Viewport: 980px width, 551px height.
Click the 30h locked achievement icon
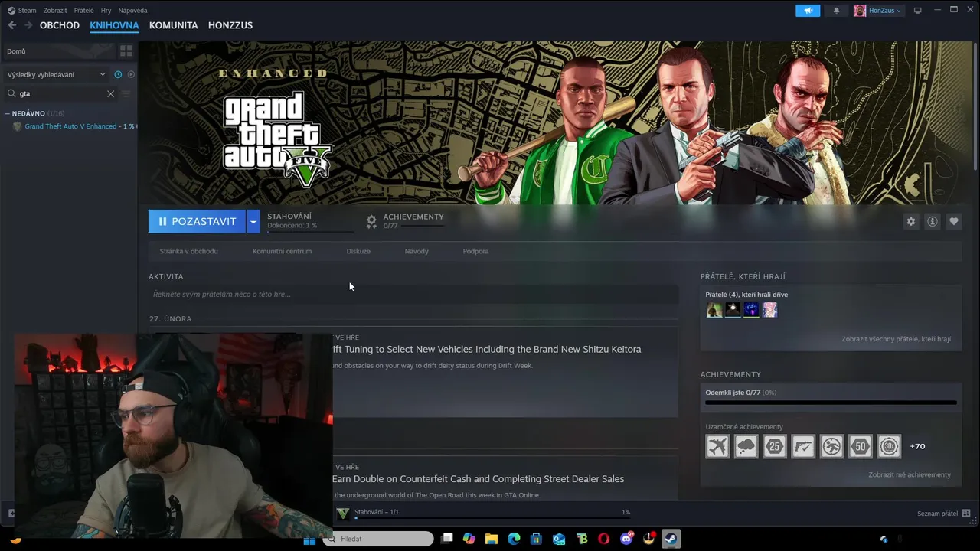pos(889,446)
